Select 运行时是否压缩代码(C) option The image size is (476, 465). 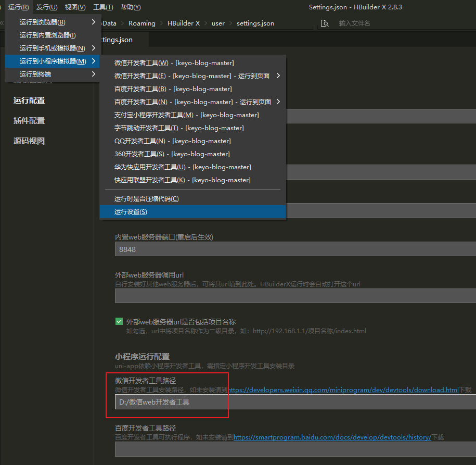point(146,199)
